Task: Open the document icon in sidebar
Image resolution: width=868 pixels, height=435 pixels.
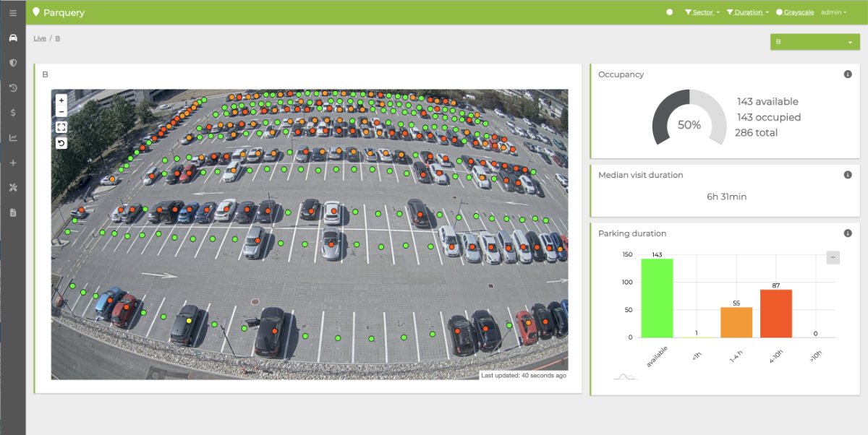Action: (x=12, y=212)
